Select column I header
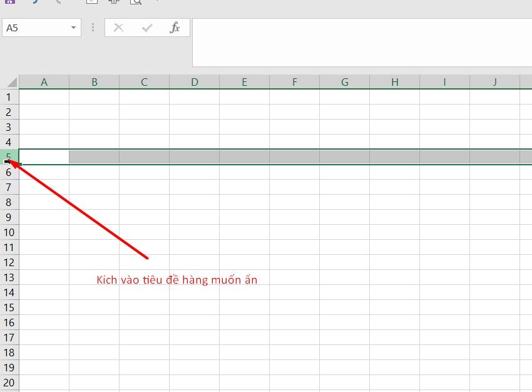The image size is (532, 392). coord(444,82)
